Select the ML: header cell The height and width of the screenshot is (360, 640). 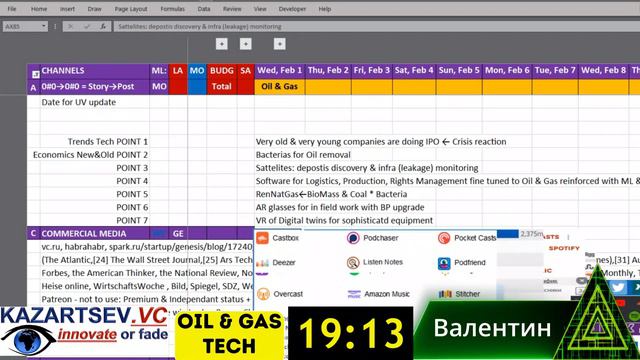pyautogui.click(x=159, y=71)
